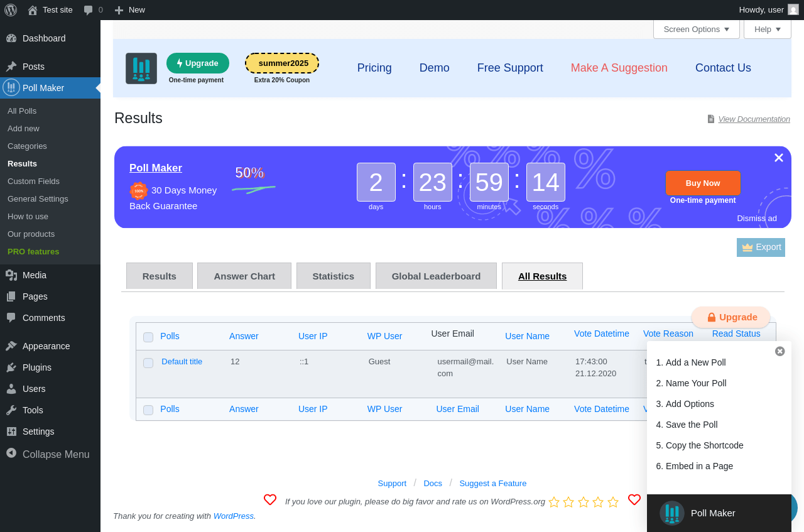Click the Export button with the crown
Viewport: 804px width, 532px height.
(x=761, y=247)
